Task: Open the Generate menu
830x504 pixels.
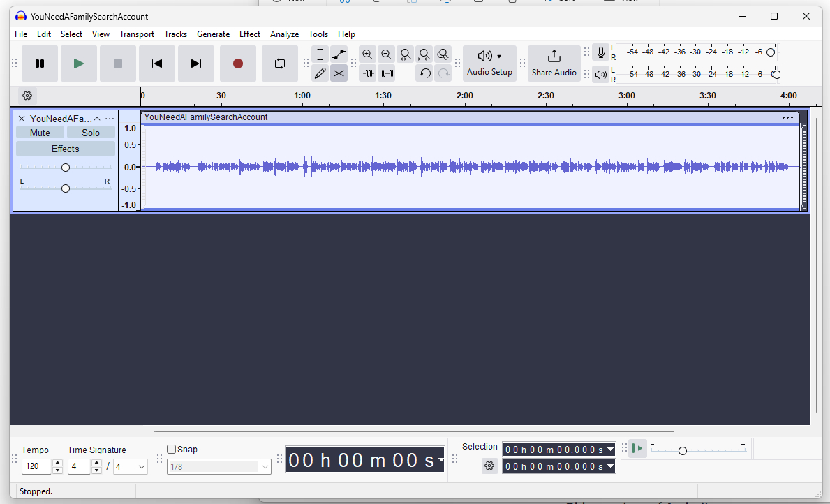Action: click(213, 34)
